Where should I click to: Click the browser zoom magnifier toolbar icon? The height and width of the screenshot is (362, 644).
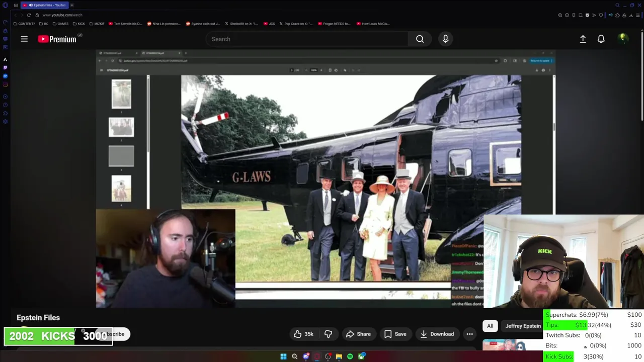pos(560,15)
